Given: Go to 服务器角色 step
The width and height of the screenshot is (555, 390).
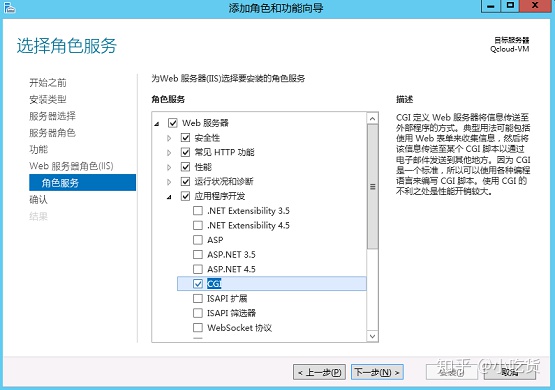Looking at the screenshot, I should coord(52,132).
